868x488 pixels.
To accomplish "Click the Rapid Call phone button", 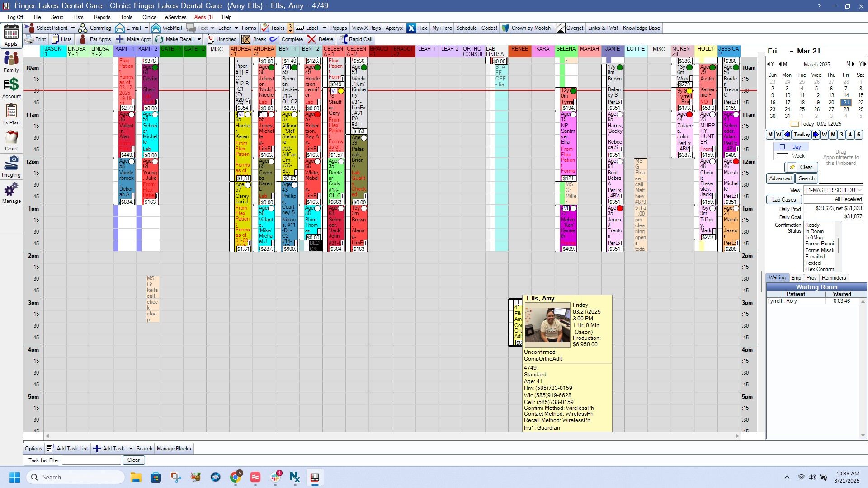I will coord(355,39).
